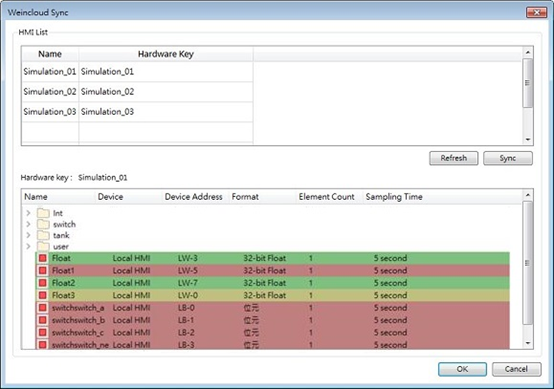554x389 pixels.
Task: Click the LB-1 device address
Action: pyautogui.click(x=186, y=320)
